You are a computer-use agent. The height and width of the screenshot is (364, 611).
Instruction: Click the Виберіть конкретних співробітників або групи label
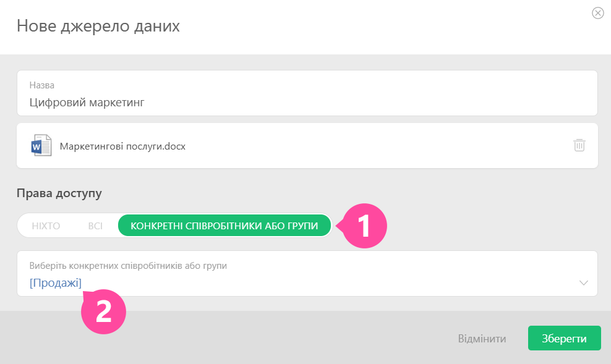pyautogui.click(x=128, y=266)
